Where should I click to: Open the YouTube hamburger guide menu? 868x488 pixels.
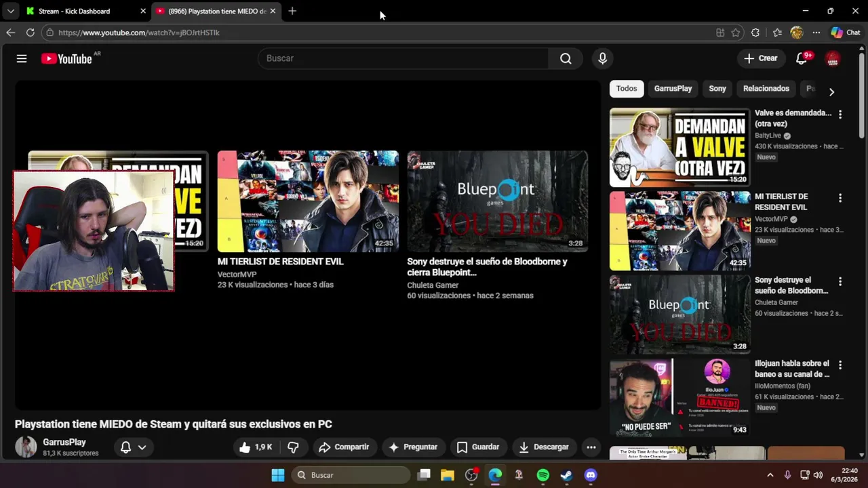tap(22, 58)
